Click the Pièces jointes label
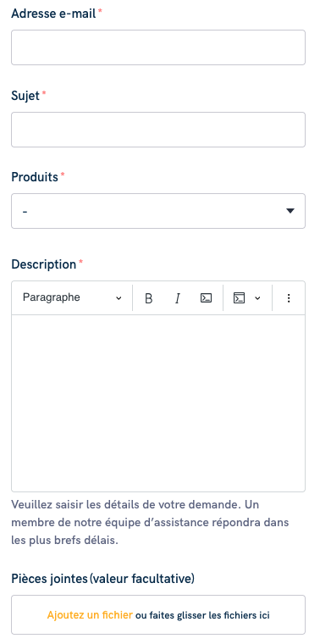 point(102,579)
